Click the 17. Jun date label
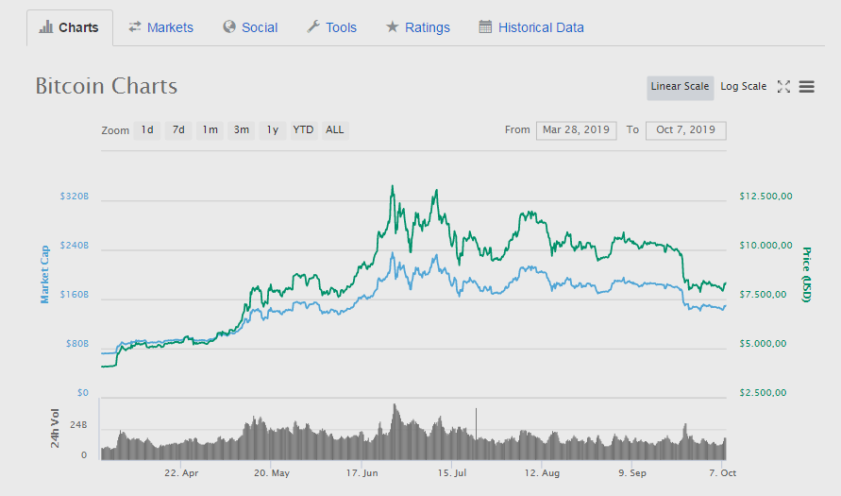This screenshot has height=496, width=841. [362, 473]
